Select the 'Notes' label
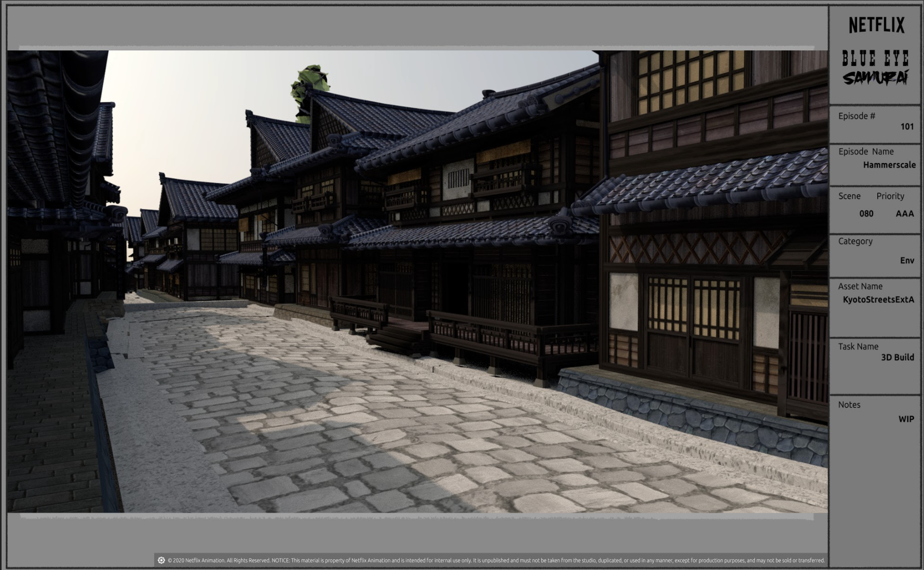This screenshot has height=570, width=924. pos(849,405)
